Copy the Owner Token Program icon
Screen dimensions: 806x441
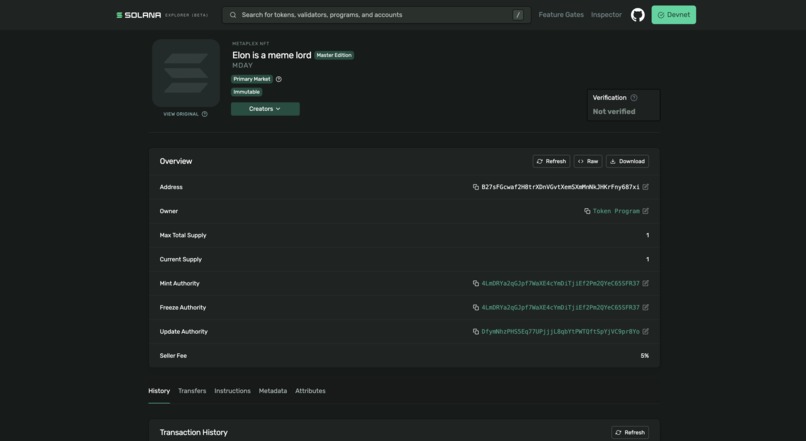(x=587, y=211)
